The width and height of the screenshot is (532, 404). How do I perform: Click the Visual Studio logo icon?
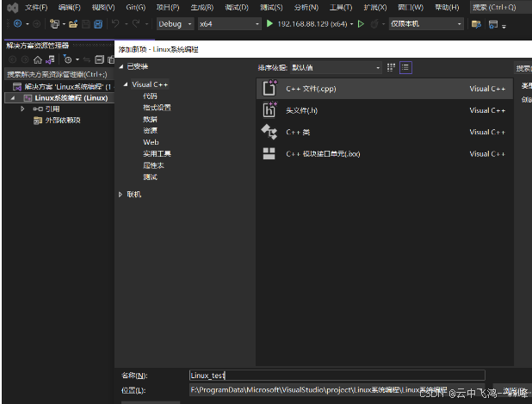(x=13, y=8)
